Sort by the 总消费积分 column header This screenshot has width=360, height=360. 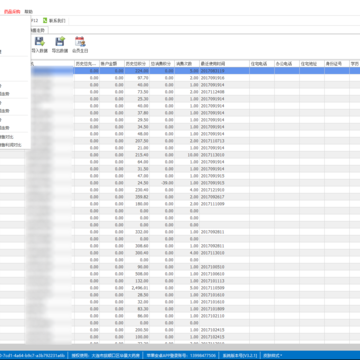(162, 64)
